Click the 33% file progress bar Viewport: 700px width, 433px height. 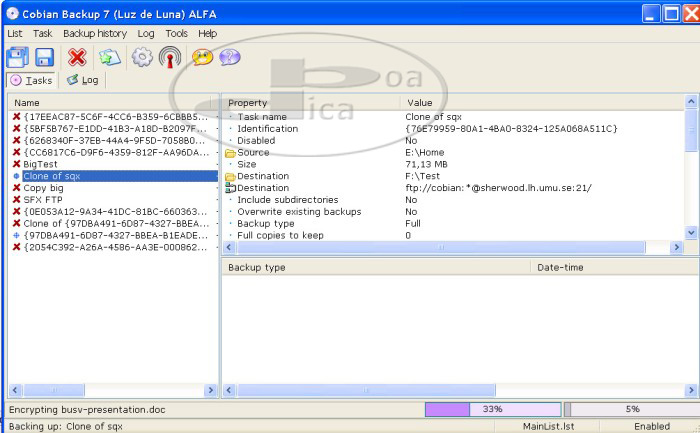tap(491, 409)
